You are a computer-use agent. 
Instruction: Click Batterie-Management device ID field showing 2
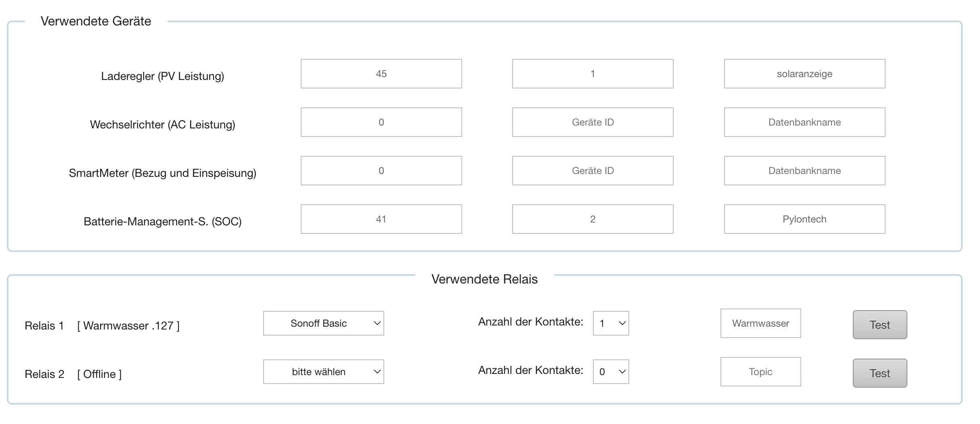pos(593,219)
